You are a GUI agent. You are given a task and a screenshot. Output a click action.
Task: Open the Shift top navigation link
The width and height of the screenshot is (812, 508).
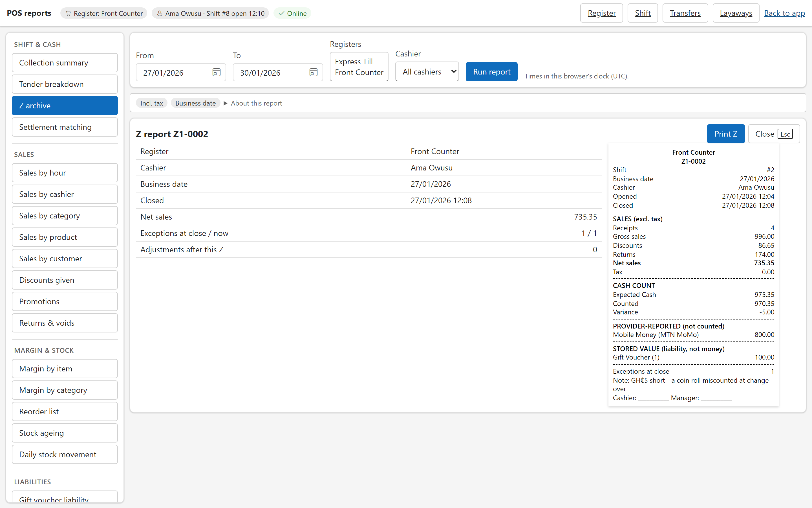pyautogui.click(x=643, y=13)
